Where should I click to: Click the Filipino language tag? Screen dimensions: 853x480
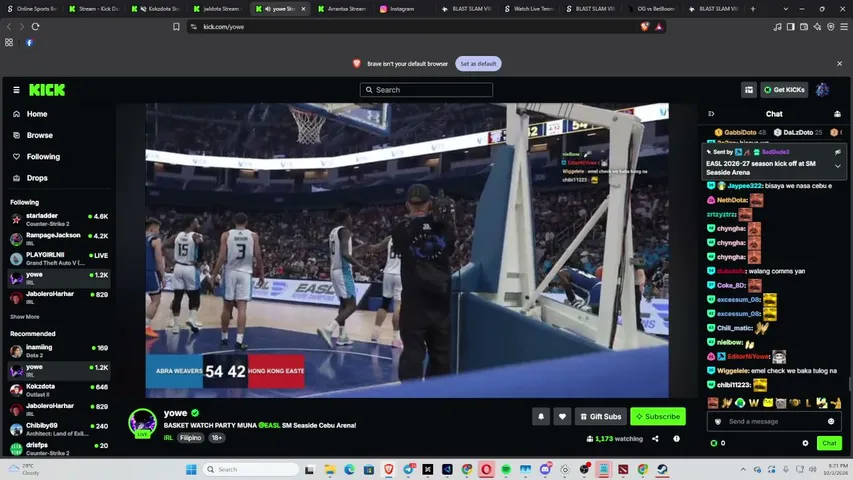[190, 438]
